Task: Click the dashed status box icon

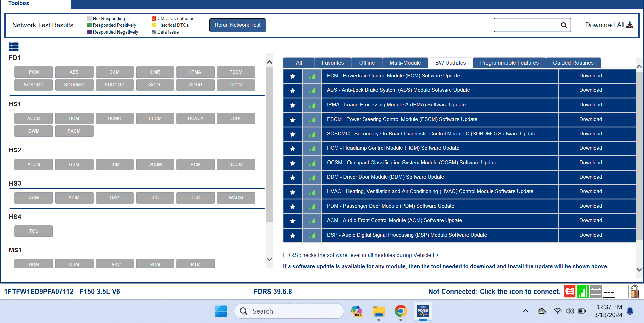Action: 609,292
